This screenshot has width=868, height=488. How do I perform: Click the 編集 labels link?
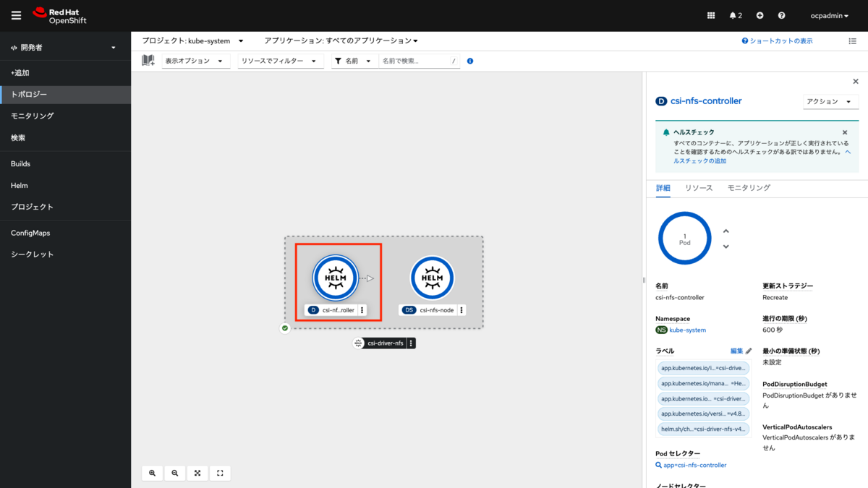point(736,351)
